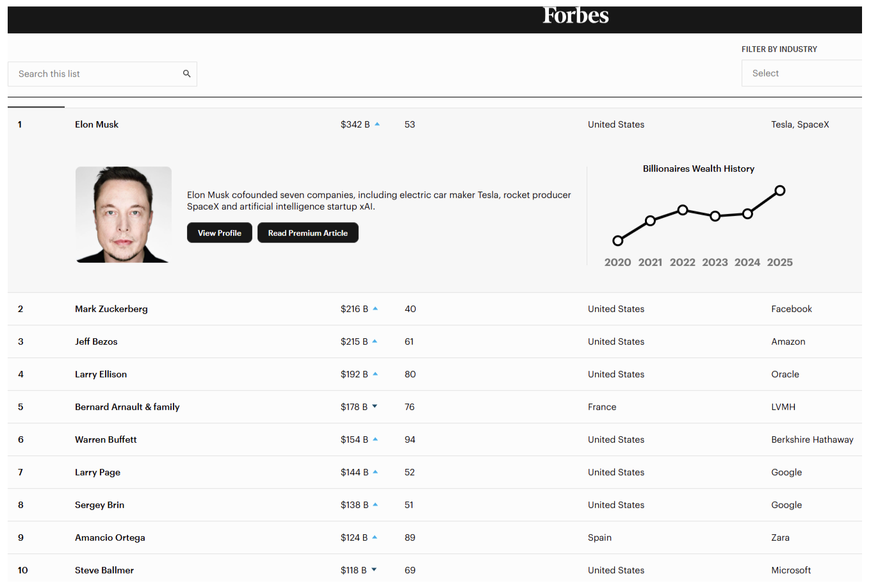Collapse the Elon Musk row
The height and width of the screenshot is (588, 871).
(435, 124)
